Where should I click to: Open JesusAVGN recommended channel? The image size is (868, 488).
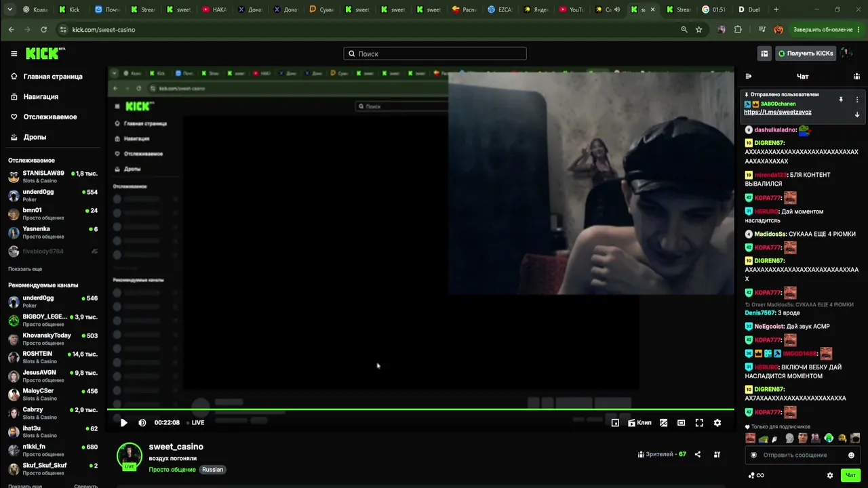coord(54,376)
